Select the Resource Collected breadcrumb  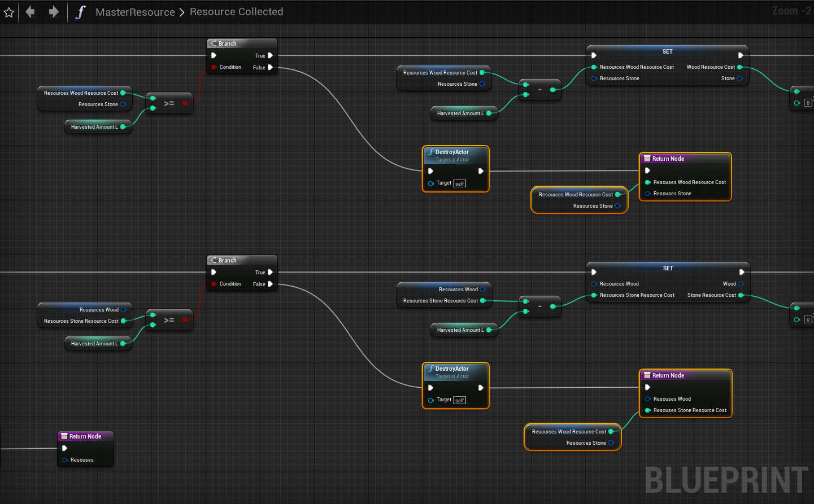pos(236,12)
